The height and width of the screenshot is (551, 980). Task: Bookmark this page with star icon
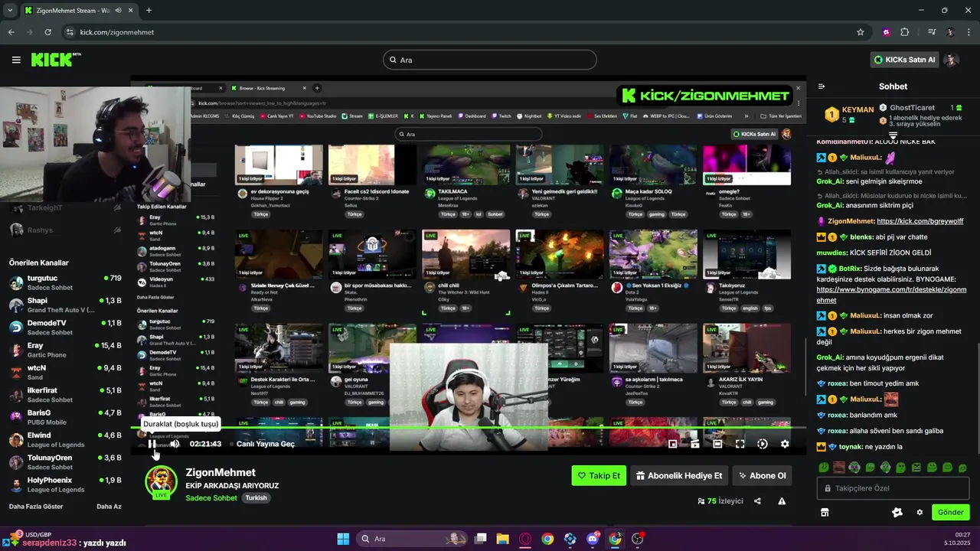pyautogui.click(x=861, y=32)
